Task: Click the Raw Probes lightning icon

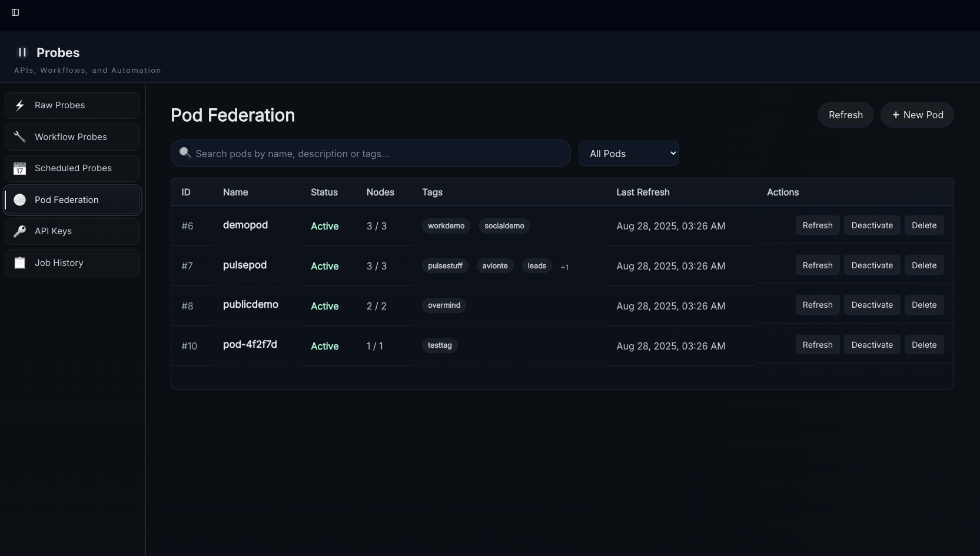Action: [20, 105]
